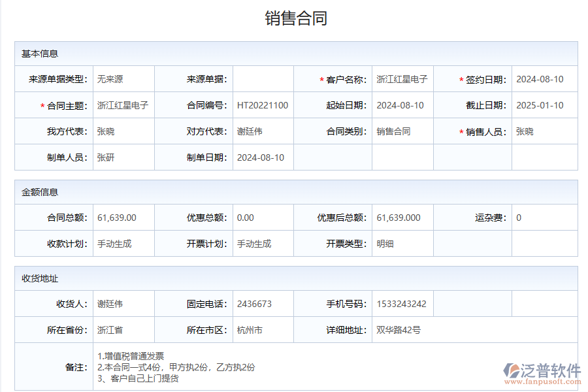Select the 客户名称 field 浙江红星电子
The height and width of the screenshot is (392, 588).
coord(402,78)
